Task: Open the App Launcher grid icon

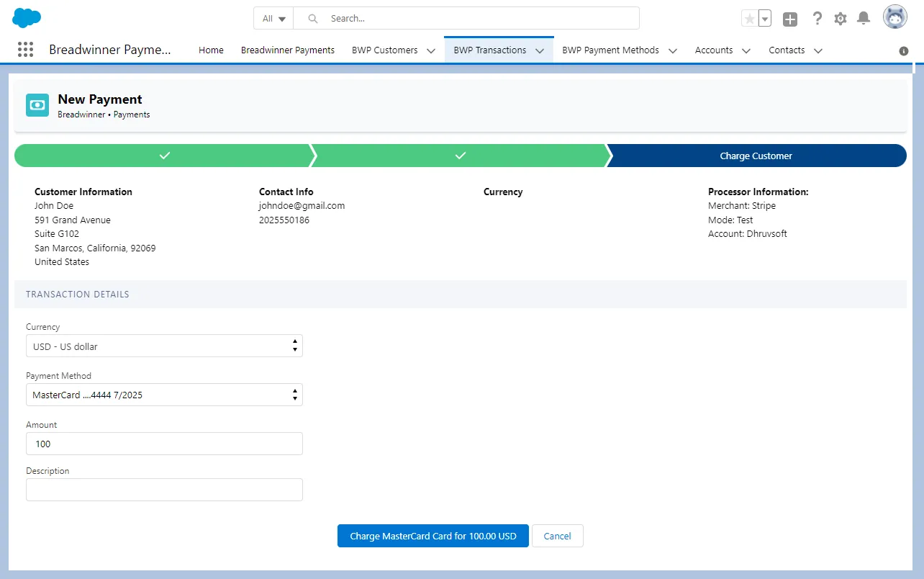Action: (x=25, y=50)
